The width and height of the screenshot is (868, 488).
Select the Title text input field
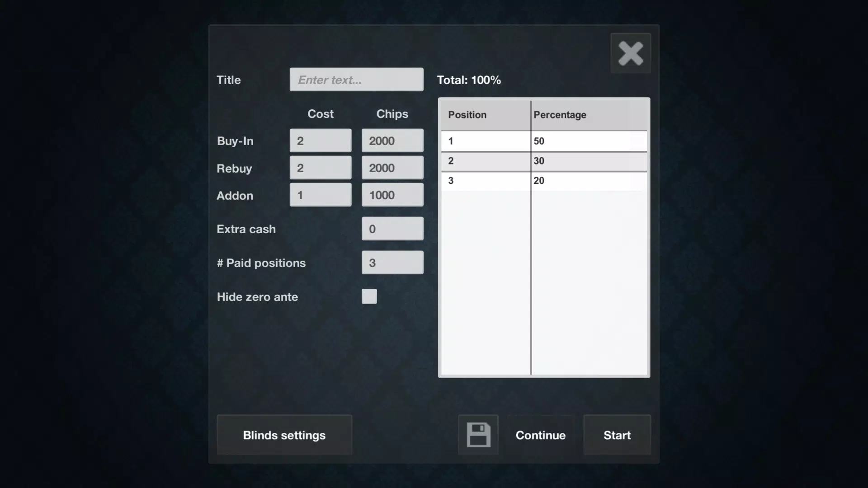tap(357, 79)
